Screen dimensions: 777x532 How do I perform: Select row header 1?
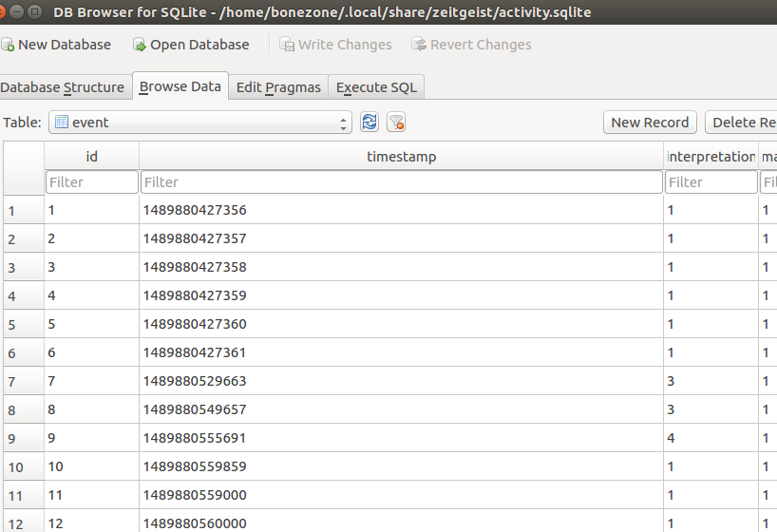(x=24, y=210)
